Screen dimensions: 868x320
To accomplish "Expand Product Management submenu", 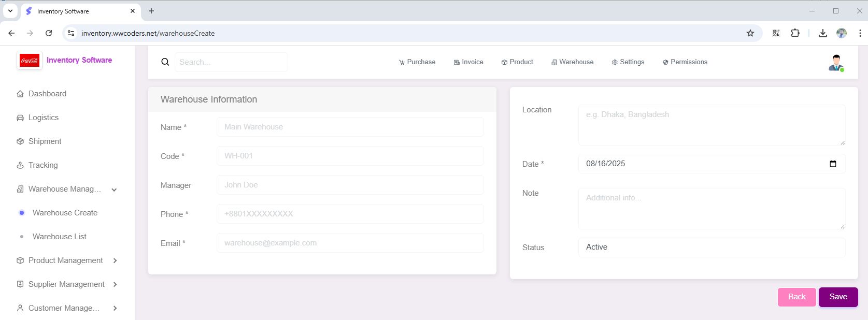I will pyautogui.click(x=115, y=260).
